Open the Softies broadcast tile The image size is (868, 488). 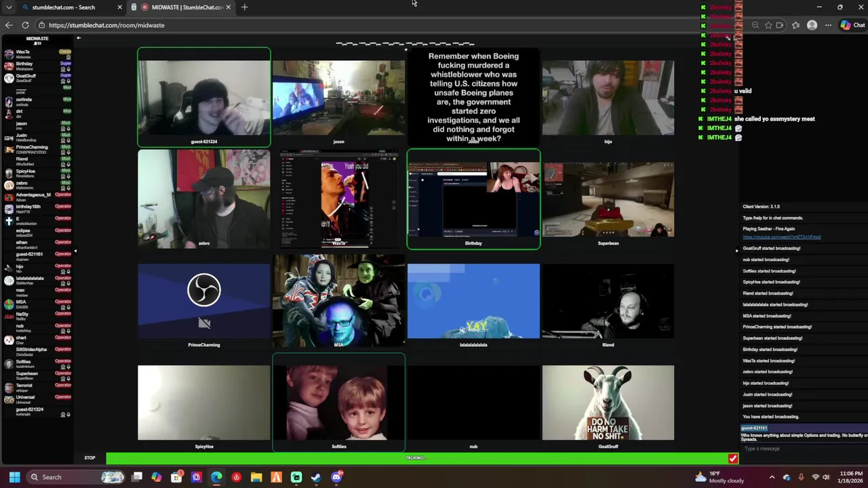(338, 403)
